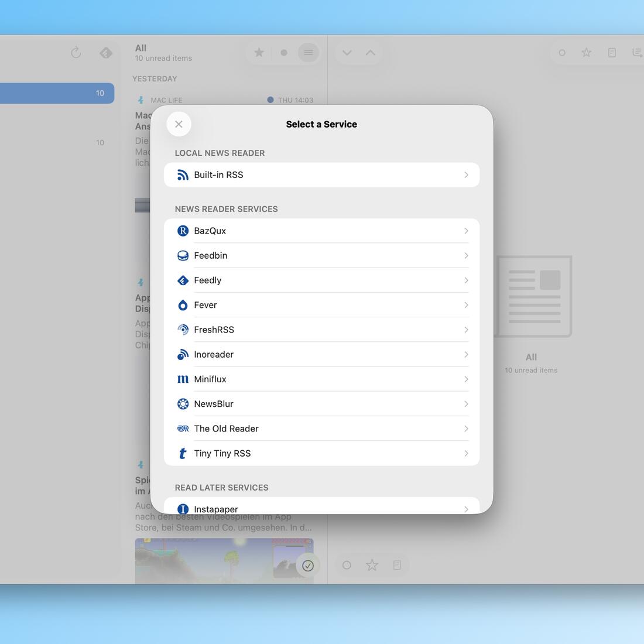
Task: Select the Inoreader label
Action: [x=214, y=354]
